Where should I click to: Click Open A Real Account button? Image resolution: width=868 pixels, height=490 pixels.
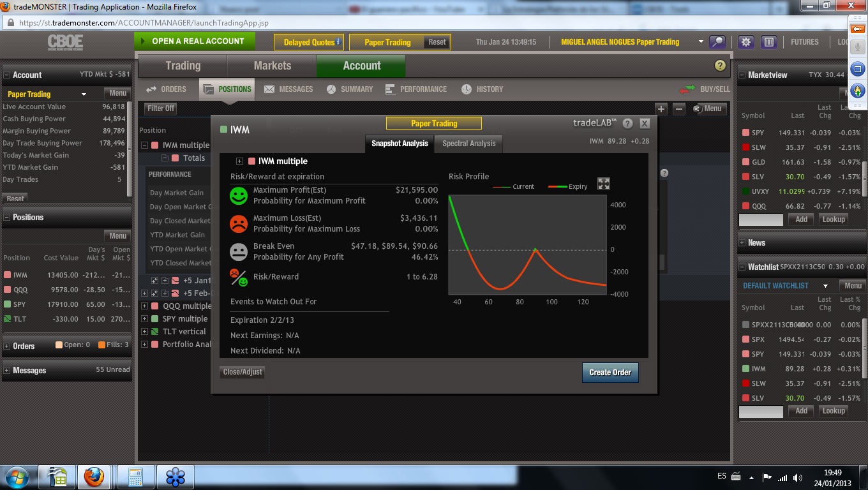click(x=195, y=41)
